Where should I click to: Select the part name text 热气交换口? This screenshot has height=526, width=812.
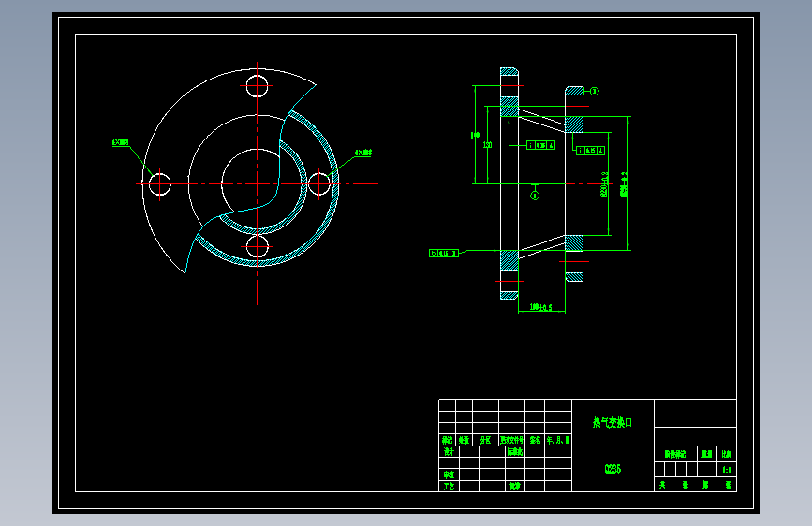coord(613,422)
